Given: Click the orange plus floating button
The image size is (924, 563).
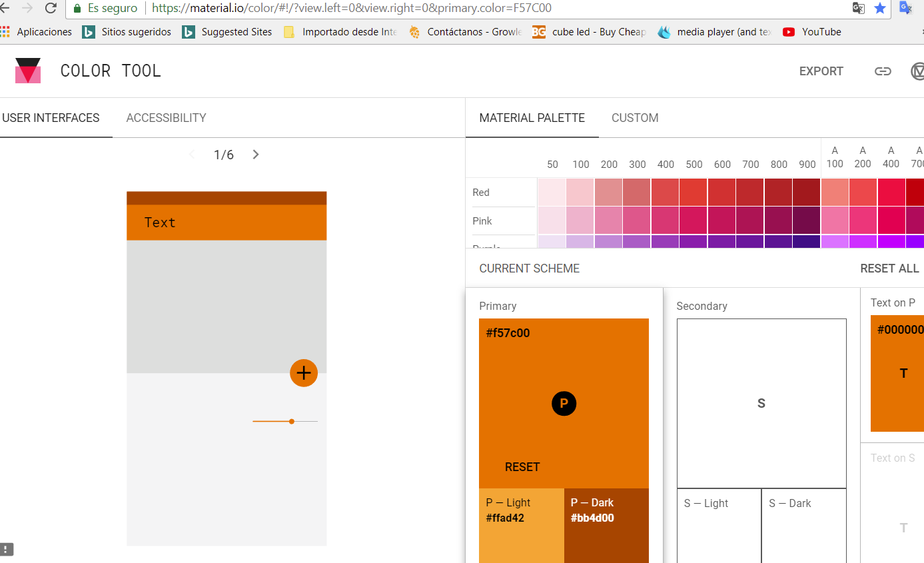Looking at the screenshot, I should point(303,372).
